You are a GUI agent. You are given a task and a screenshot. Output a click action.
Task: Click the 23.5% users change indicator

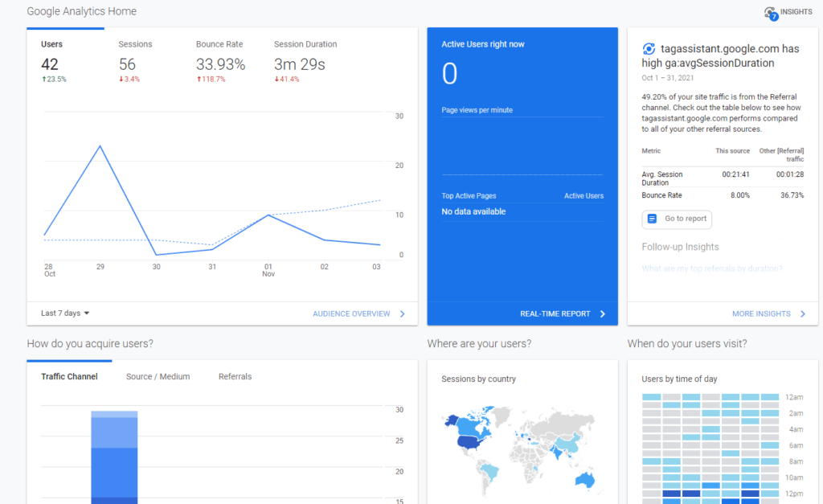tap(54, 80)
